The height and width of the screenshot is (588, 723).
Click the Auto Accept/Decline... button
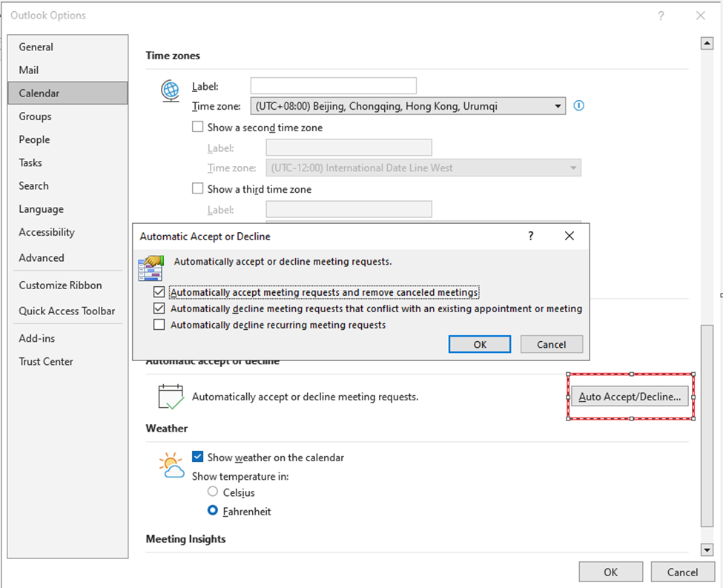[x=630, y=397]
